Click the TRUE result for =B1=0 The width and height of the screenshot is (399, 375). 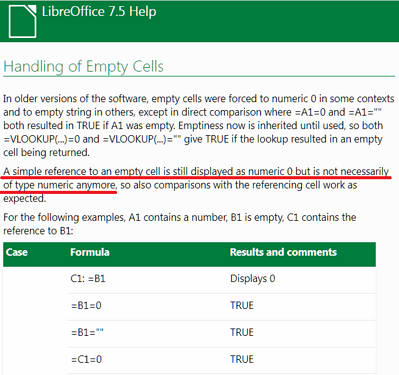click(x=242, y=305)
